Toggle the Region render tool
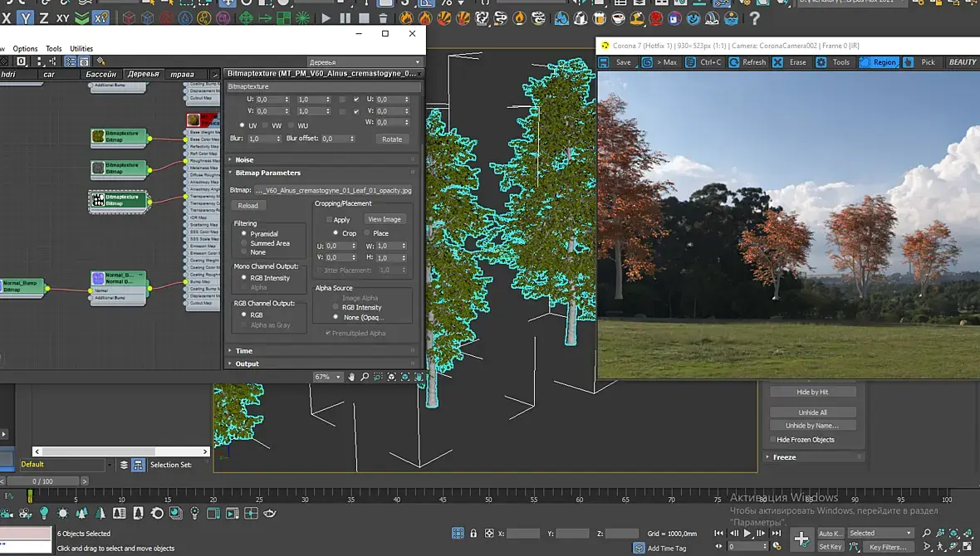This screenshot has width=980, height=556. pos(878,62)
